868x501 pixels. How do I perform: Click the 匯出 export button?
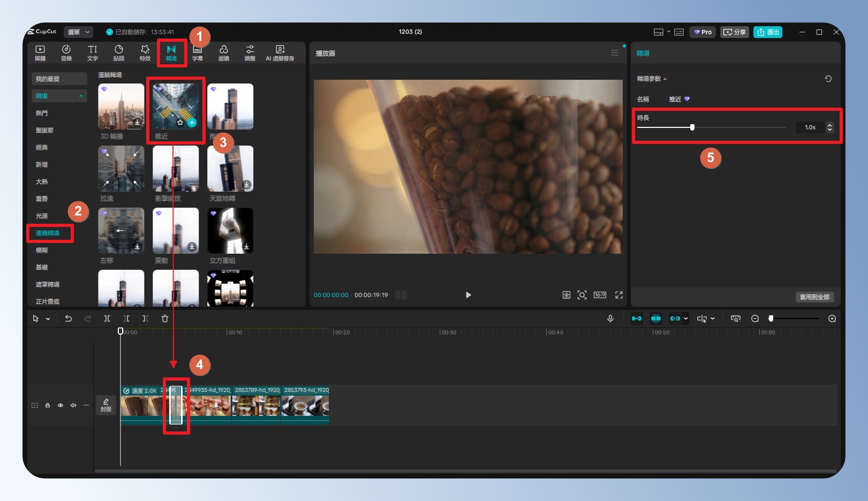pyautogui.click(x=768, y=32)
